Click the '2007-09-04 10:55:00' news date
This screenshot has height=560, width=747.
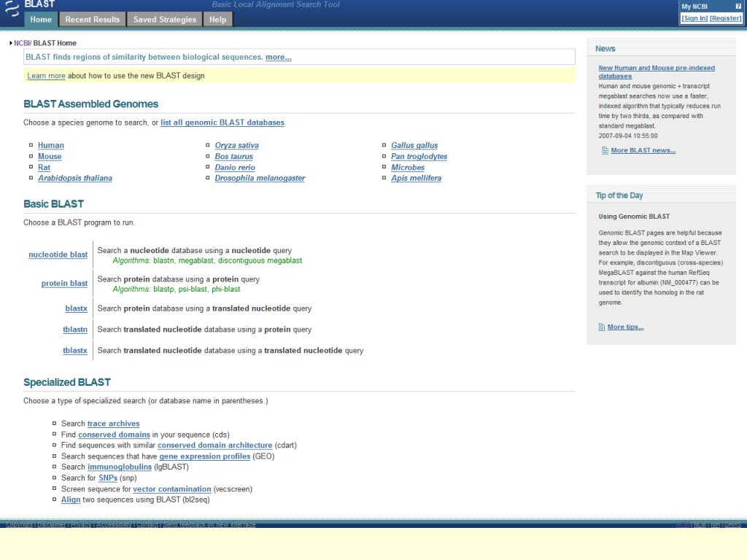(x=628, y=136)
